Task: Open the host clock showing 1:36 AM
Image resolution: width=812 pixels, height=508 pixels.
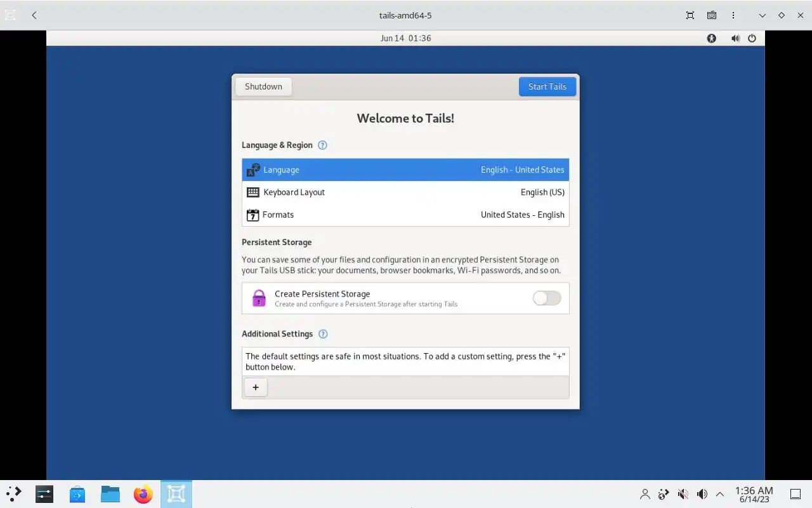Action: [754, 494]
